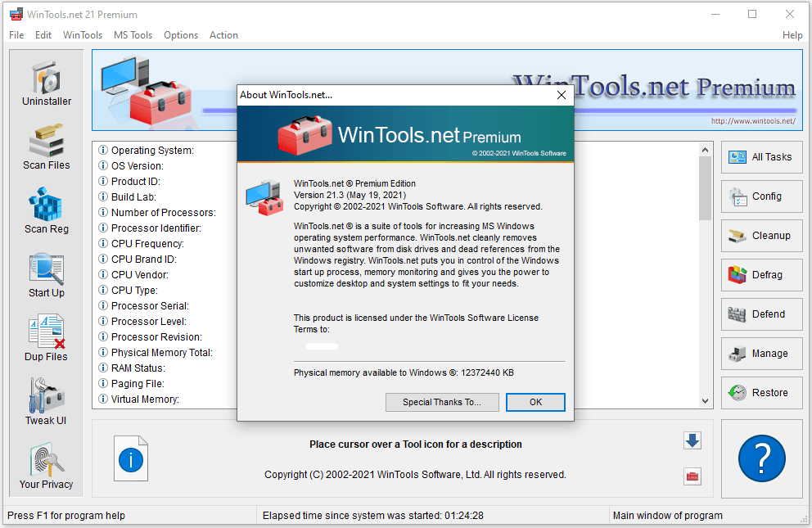Screen dimensions: 812x528
Task: Click the large blue question mark help icon
Action: (x=762, y=458)
